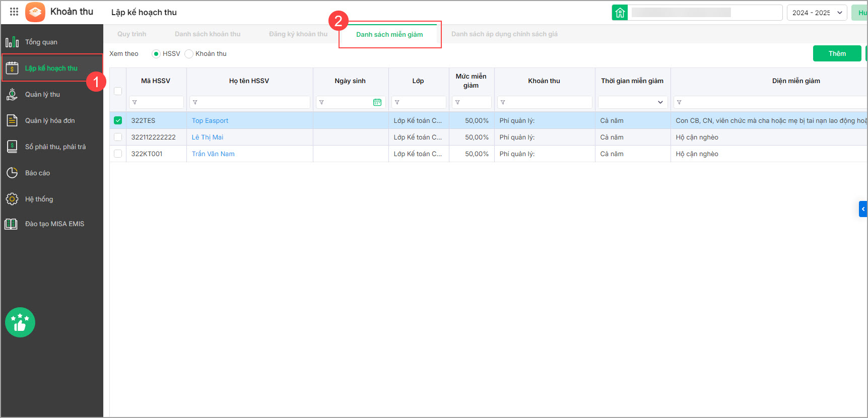The width and height of the screenshot is (868, 418).
Task: Switch to Danh sách khoản thu tab
Action: (x=208, y=34)
